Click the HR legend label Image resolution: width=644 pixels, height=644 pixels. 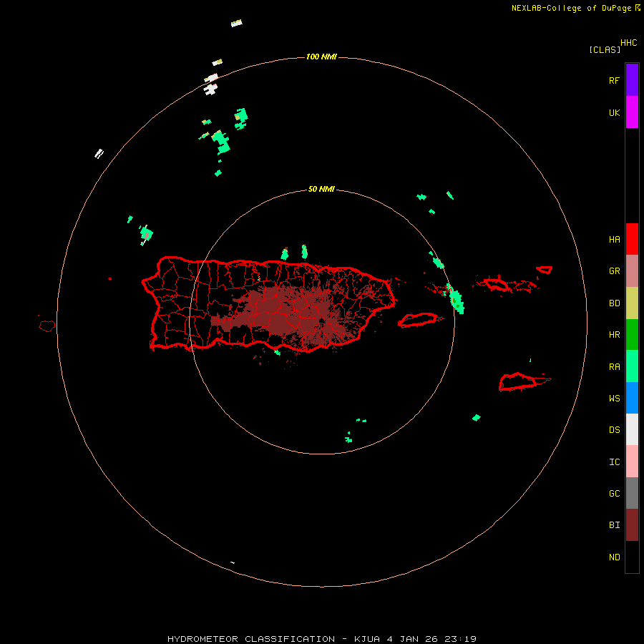pos(614,335)
